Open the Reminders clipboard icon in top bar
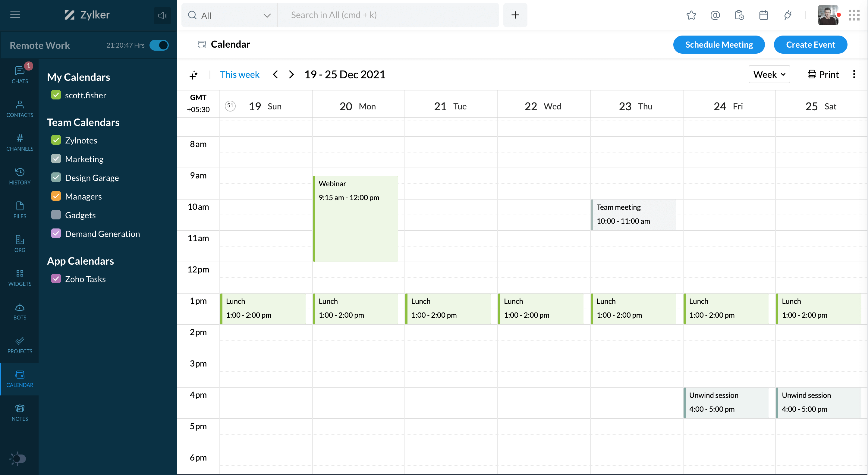868x475 pixels. (739, 15)
